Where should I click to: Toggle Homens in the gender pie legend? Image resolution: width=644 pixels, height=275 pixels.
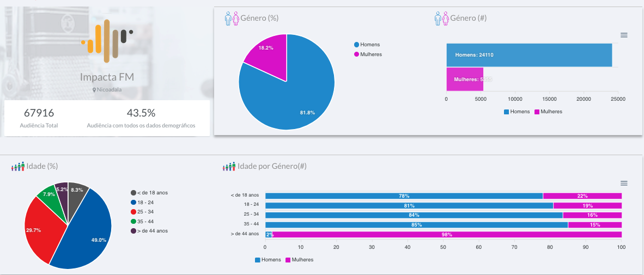[370, 45]
